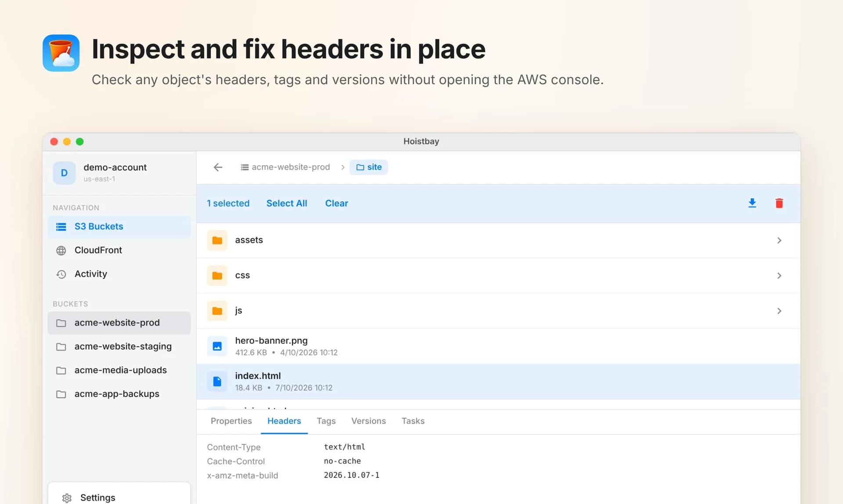Click the S3 Buckets list icon
Image resolution: width=843 pixels, height=504 pixels.
(x=61, y=227)
